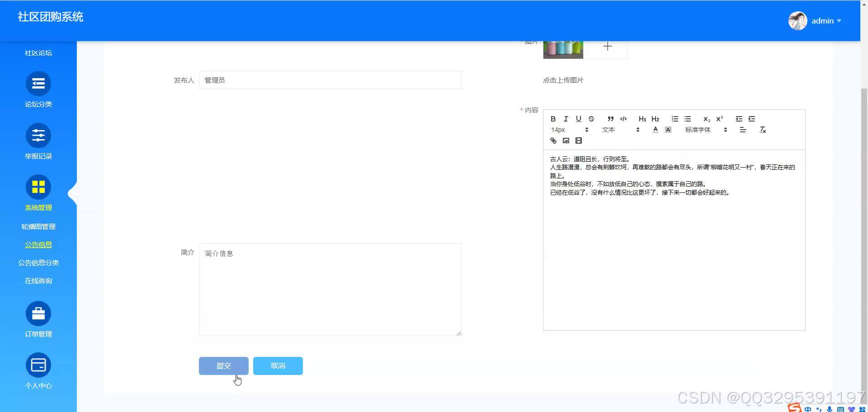
Task: Apply Heading 2 style
Action: [x=655, y=119]
